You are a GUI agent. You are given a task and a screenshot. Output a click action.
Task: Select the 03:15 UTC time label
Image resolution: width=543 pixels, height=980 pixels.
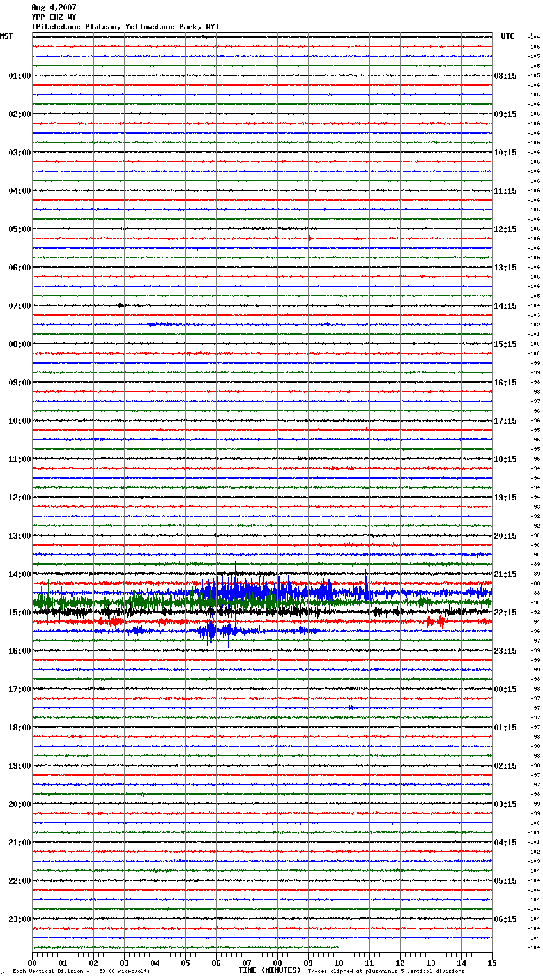(x=505, y=804)
